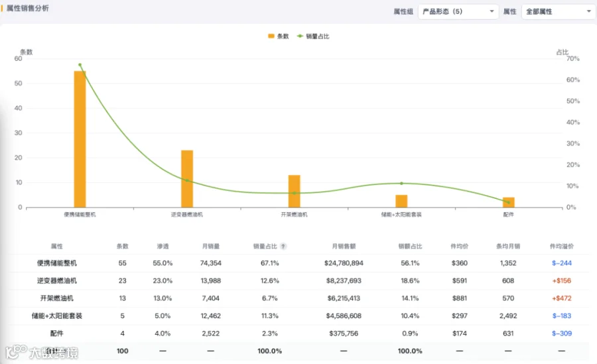Click the total 100 count cell
The width and height of the screenshot is (597, 364).
click(122, 351)
